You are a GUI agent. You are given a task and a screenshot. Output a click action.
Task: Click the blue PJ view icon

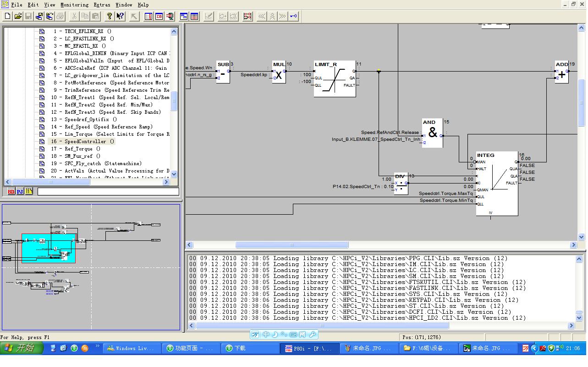(x=20, y=191)
